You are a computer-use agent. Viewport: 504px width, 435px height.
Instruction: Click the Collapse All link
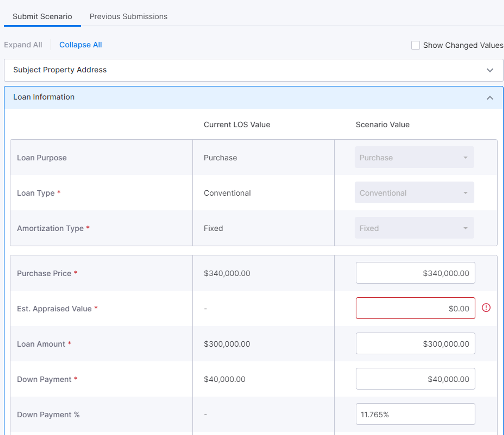click(80, 45)
